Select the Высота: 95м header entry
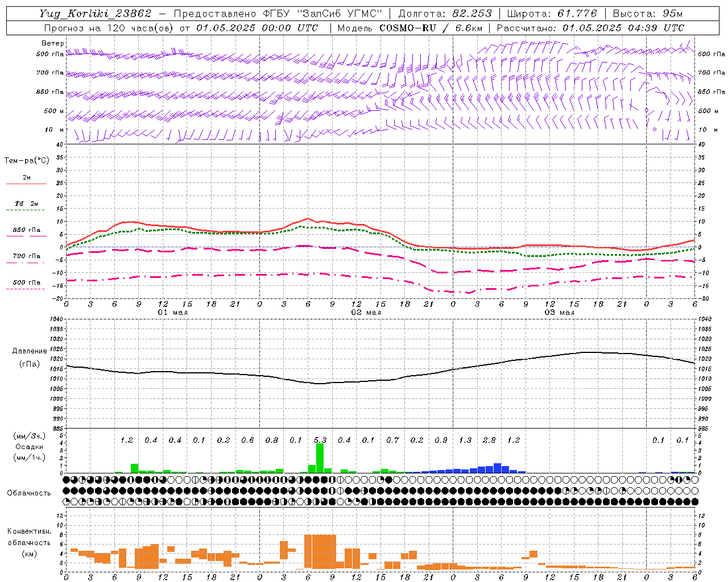This screenshot has height=582, width=728. tap(647, 14)
